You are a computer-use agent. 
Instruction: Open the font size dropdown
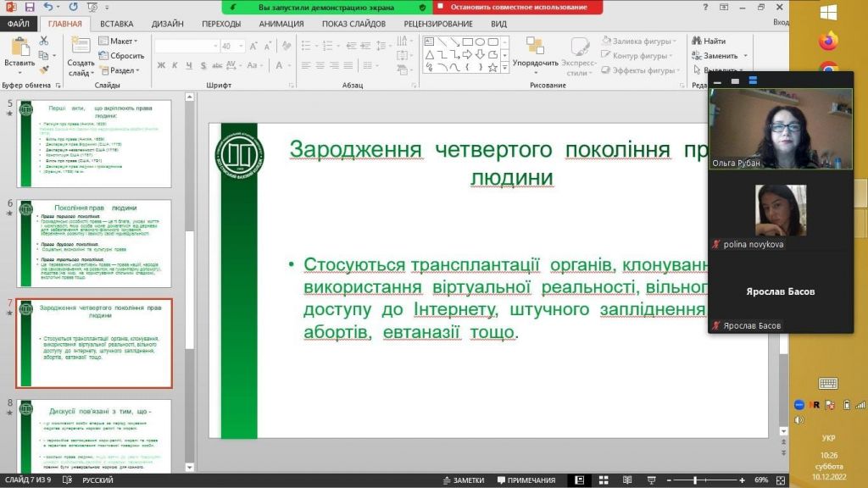coord(240,47)
